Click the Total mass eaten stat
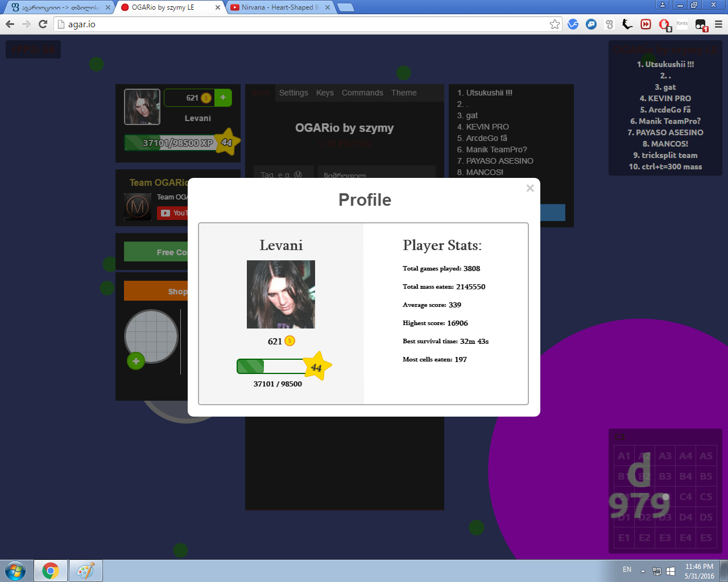Image resolution: width=728 pixels, height=582 pixels. click(x=444, y=287)
